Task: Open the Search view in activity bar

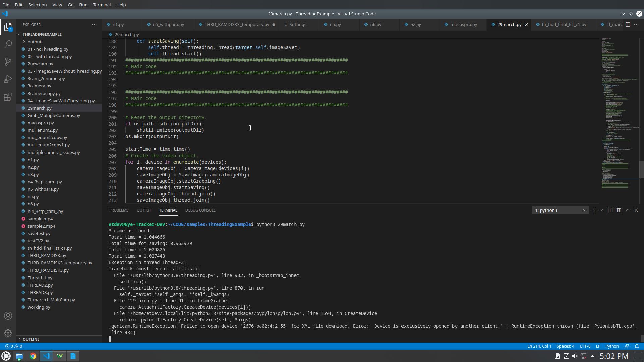Action: (x=8, y=44)
